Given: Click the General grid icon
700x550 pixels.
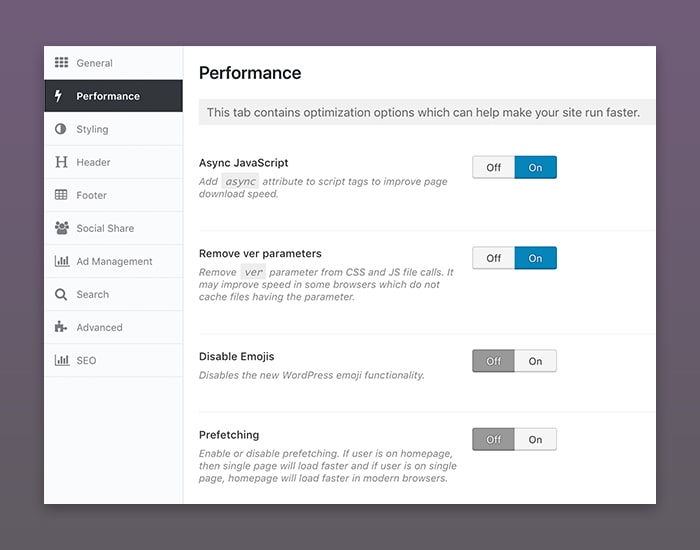Looking at the screenshot, I should tap(61, 62).
